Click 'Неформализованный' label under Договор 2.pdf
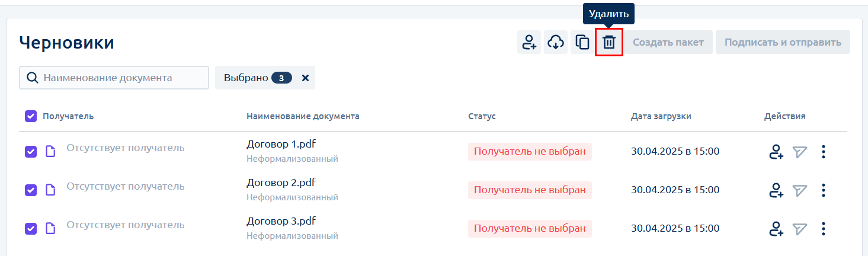Screen dimensions: 868x256 tap(292, 197)
